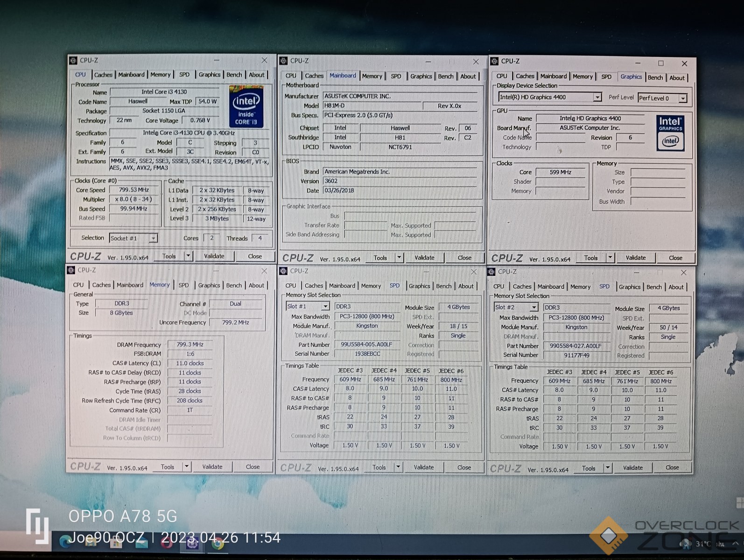
Task: Switch to Caches tab in the Intel Core i3 window
Action: 103,75
